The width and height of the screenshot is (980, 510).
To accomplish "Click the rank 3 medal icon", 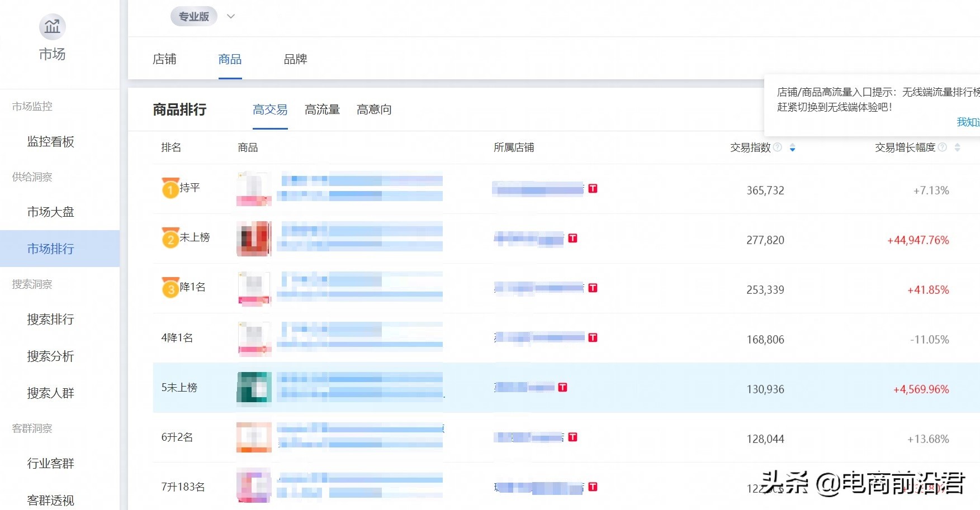I will click(x=170, y=288).
